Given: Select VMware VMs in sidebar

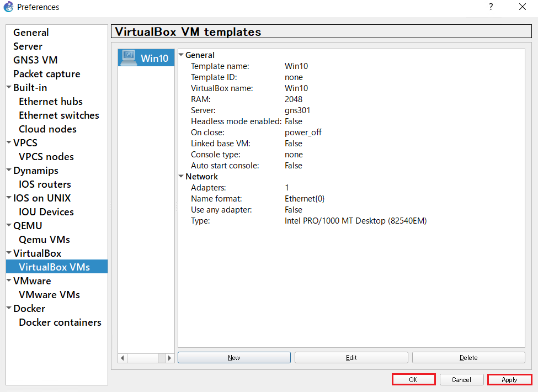Looking at the screenshot, I should click(50, 294).
